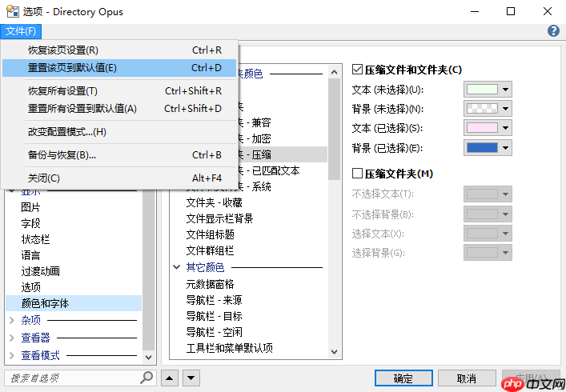
Task: Uncheck 压缩文件和文件夹(C) checkbox
Action: click(357, 70)
